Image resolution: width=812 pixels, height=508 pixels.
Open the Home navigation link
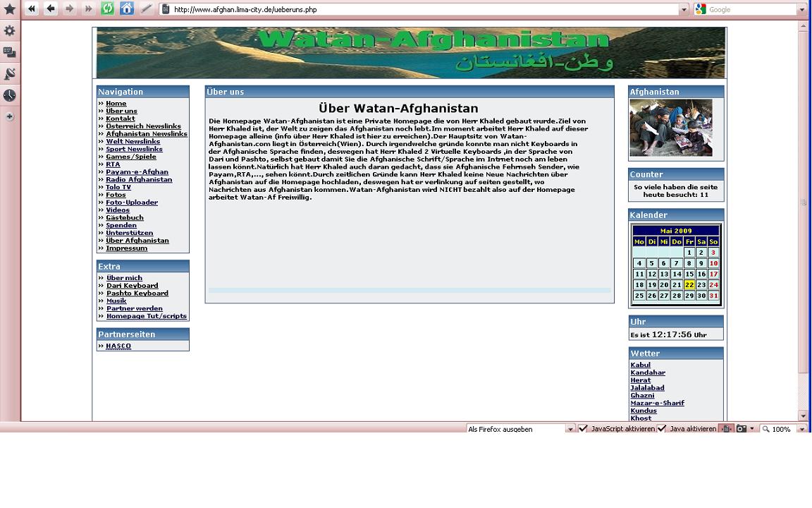coord(116,103)
